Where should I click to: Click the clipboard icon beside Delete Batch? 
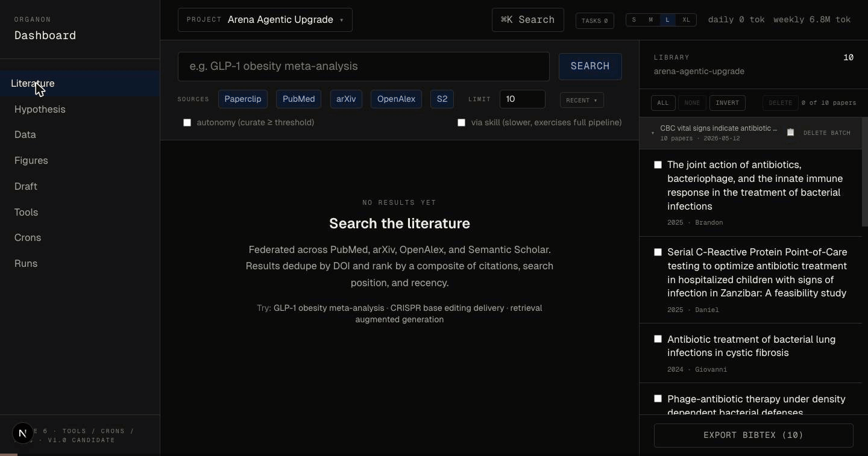(x=790, y=133)
